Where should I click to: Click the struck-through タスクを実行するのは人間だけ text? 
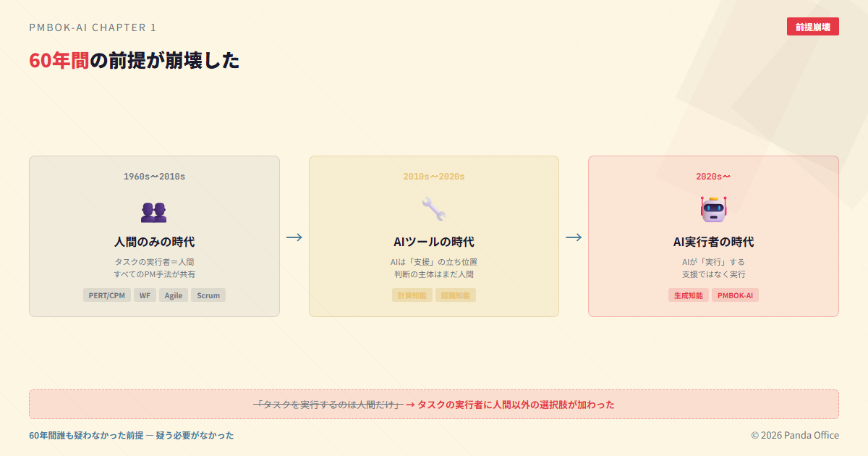tap(328, 405)
